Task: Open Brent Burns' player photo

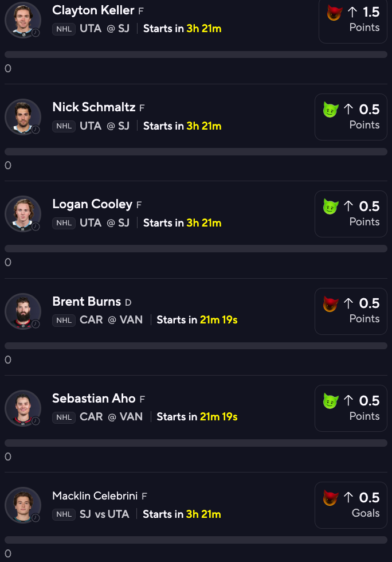Action: (23, 311)
